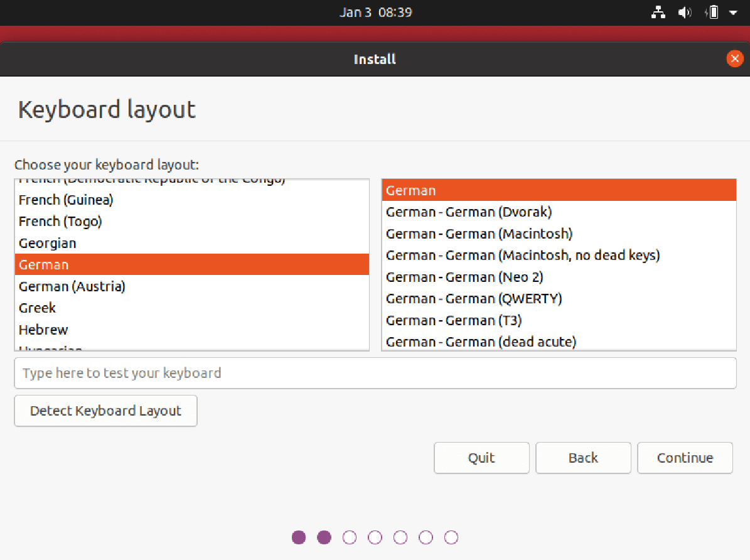Close the Install window
750x560 pixels.
click(734, 59)
